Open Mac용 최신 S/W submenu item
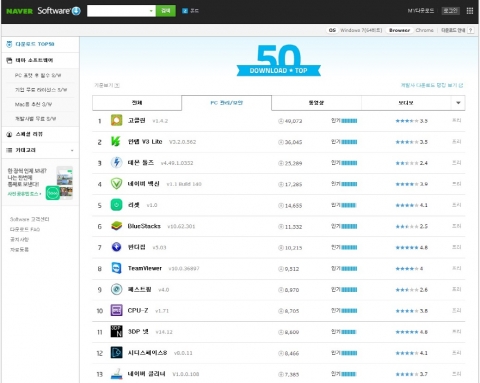Image resolution: width=480 pixels, height=383 pixels. [33, 104]
